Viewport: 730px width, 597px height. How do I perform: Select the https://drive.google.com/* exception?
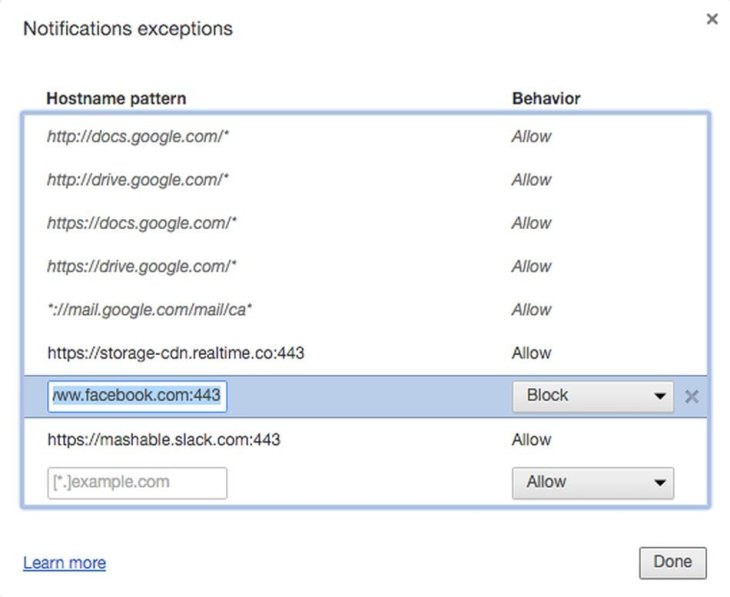click(141, 266)
